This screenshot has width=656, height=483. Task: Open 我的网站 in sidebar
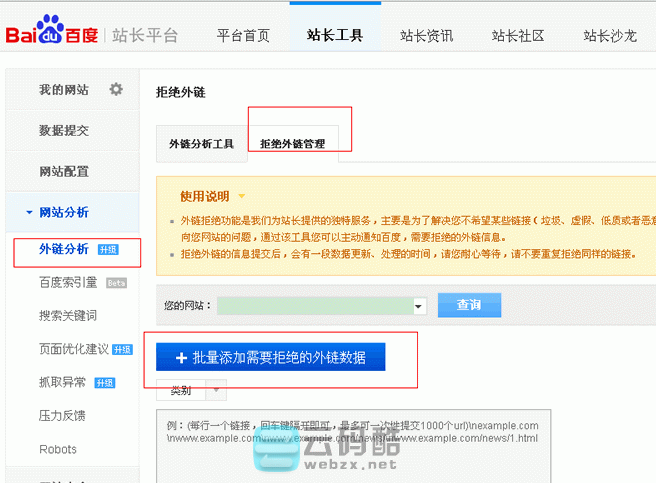tap(64, 90)
